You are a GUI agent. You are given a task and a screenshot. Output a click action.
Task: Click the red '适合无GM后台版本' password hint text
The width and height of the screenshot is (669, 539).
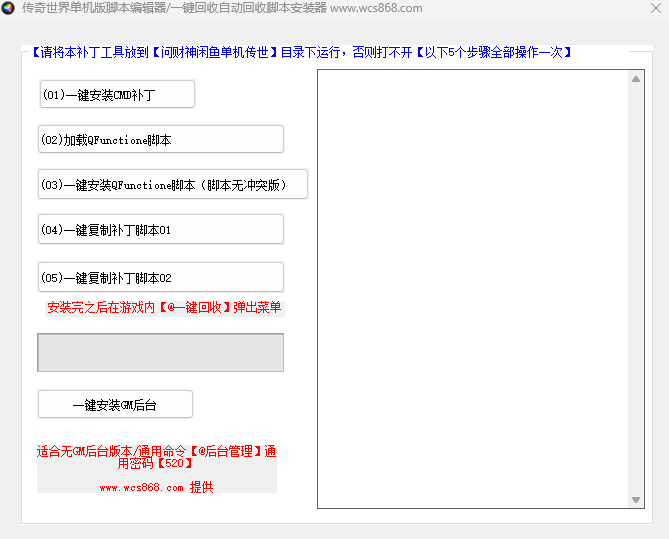(157, 457)
